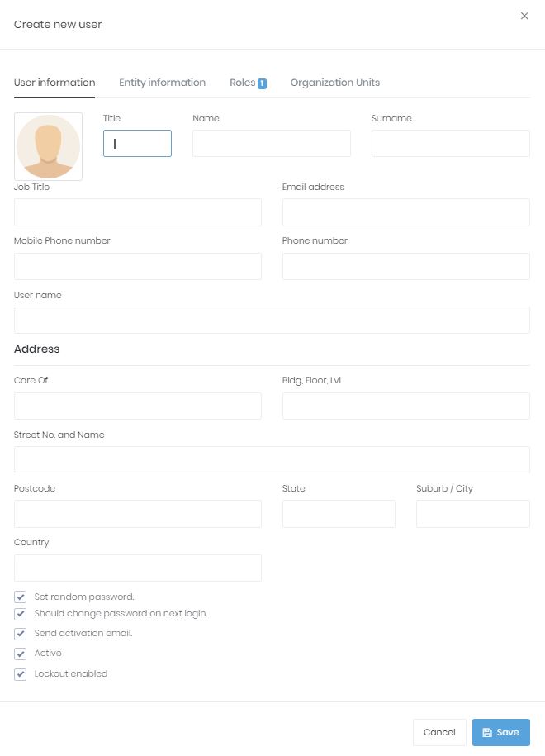Focus the Name input field
This screenshot has height=756, width=545.
click(x=271, y=144)
